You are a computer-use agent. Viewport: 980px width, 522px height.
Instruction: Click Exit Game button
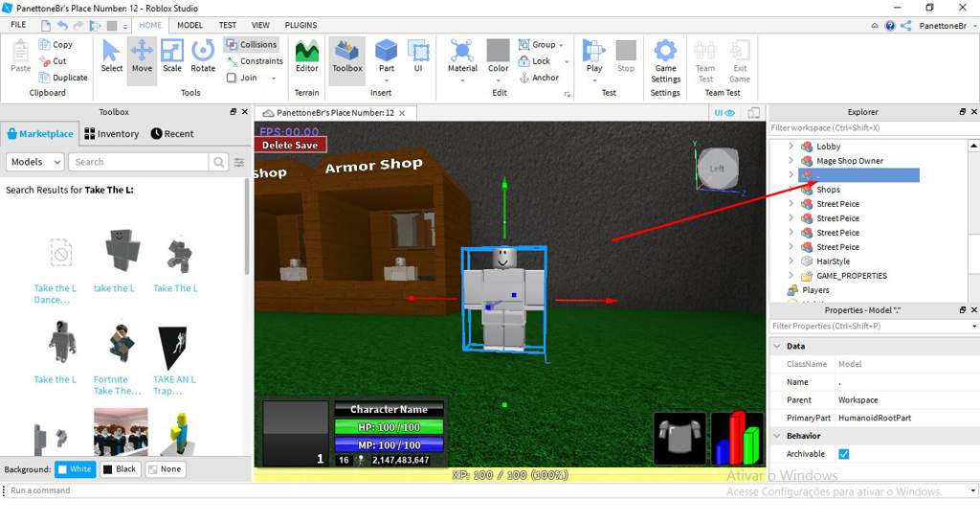click(x=740, y=61)
